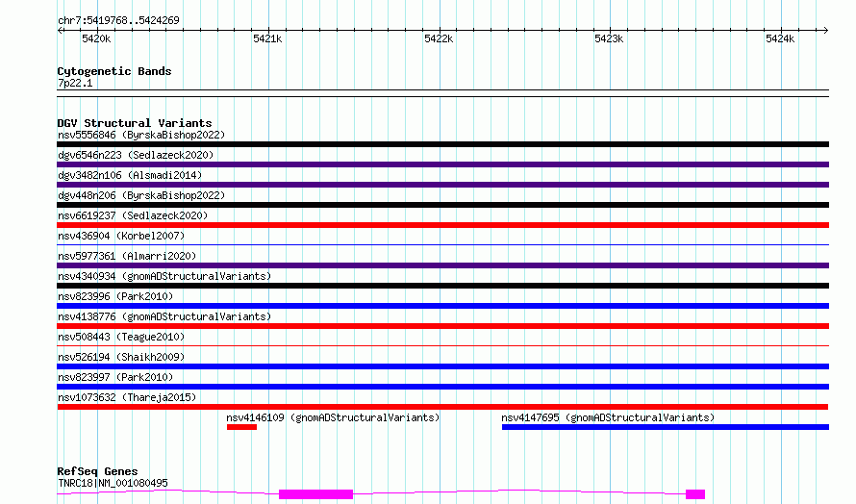The image size is (856, 504).
Task: Click the Cytogenetic Bands track title
Action: tap(114, 71)
